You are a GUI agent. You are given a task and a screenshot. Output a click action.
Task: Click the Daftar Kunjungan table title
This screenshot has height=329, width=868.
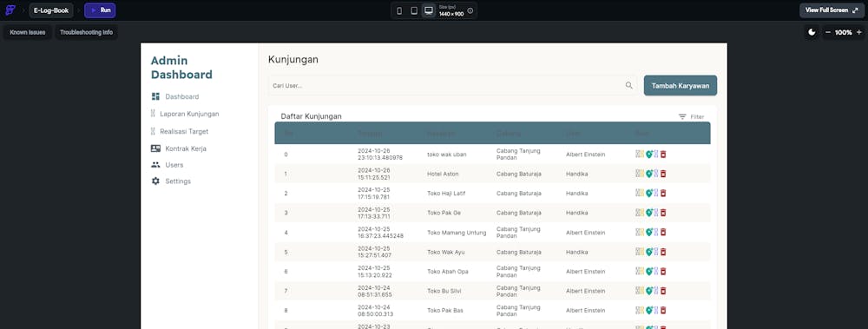point(311,116)
